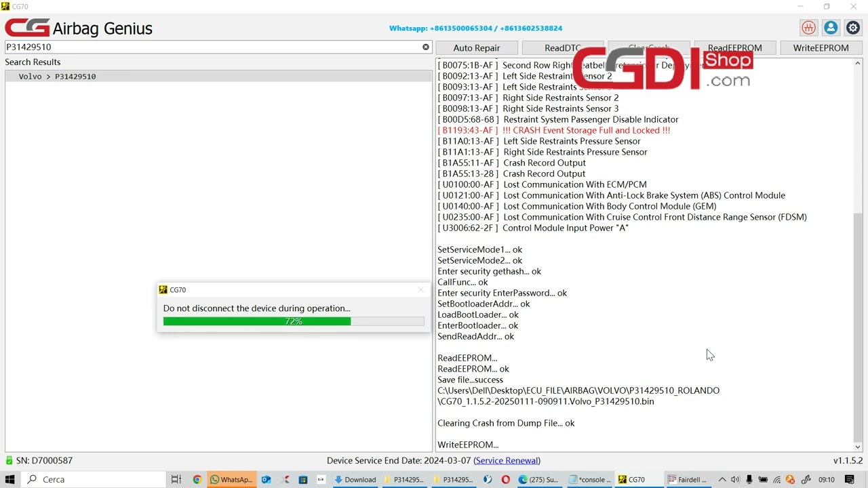
Task: Click the SN: D7000587 status text
Action: point(44,461)
